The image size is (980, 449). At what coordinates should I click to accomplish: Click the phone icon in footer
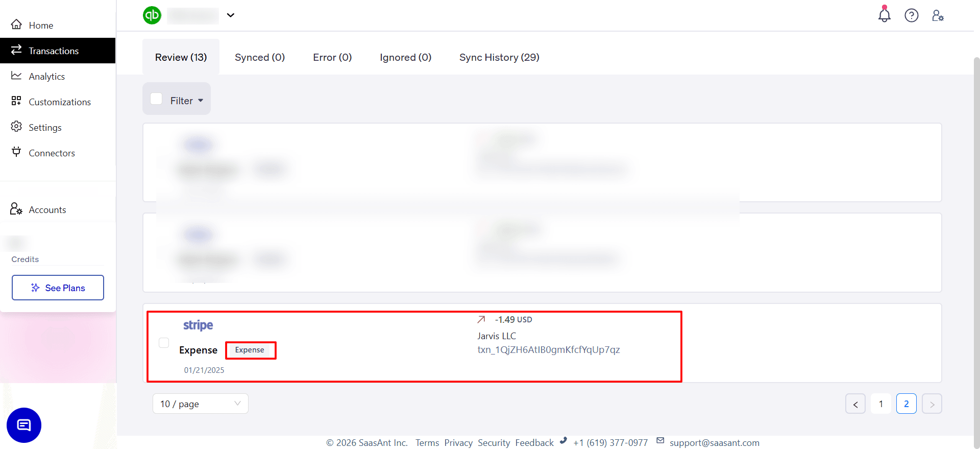point(563,440)
